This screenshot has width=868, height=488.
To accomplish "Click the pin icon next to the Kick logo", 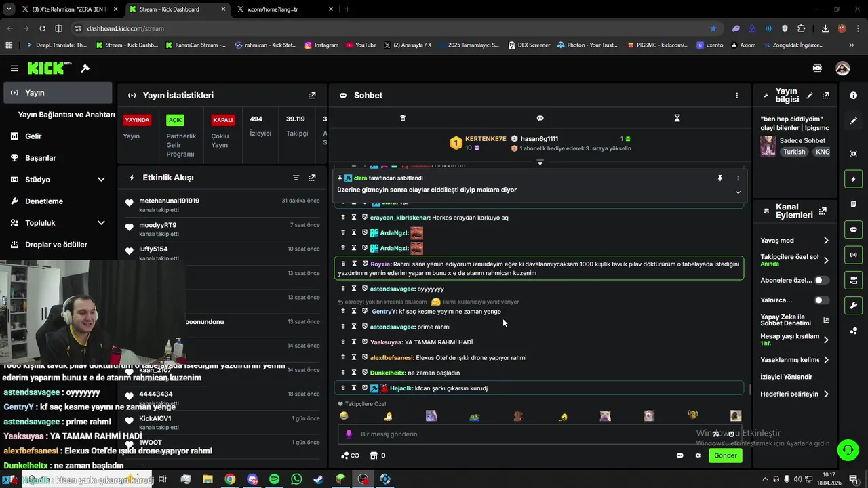I will click(85, 68).
